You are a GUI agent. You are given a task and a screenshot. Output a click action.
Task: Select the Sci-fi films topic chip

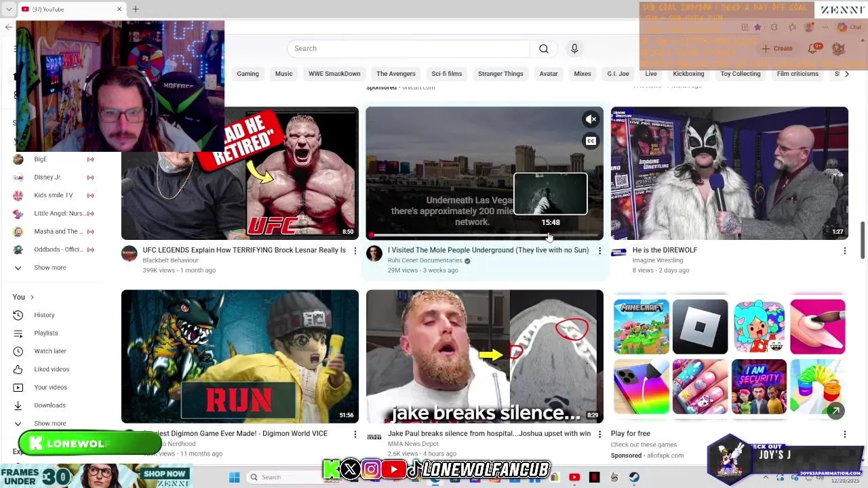[x=447, y=74]
